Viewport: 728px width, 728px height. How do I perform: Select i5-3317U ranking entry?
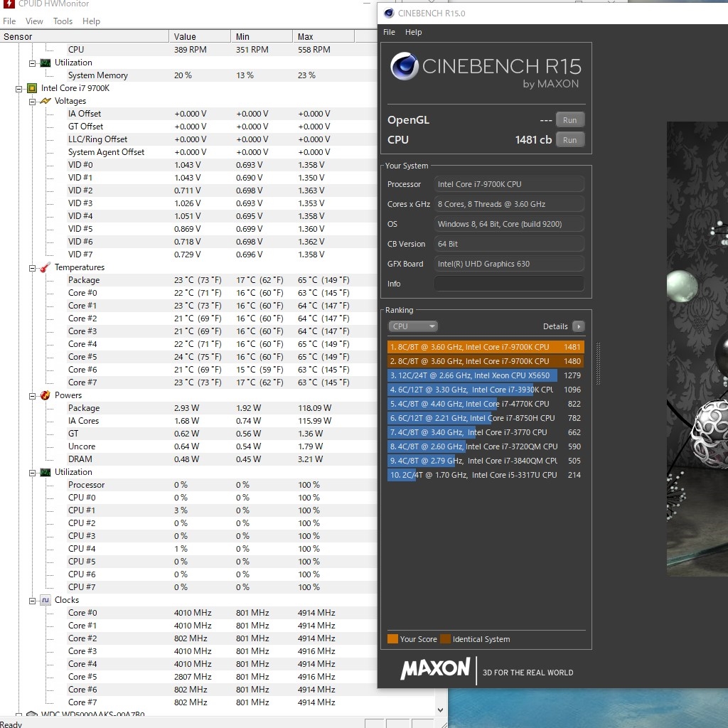click(485, 475)
